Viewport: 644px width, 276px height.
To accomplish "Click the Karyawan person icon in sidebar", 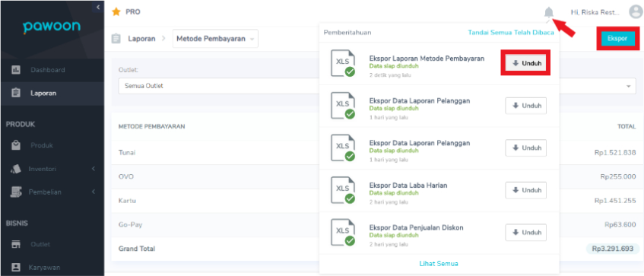I will click(x=16, y=268).
